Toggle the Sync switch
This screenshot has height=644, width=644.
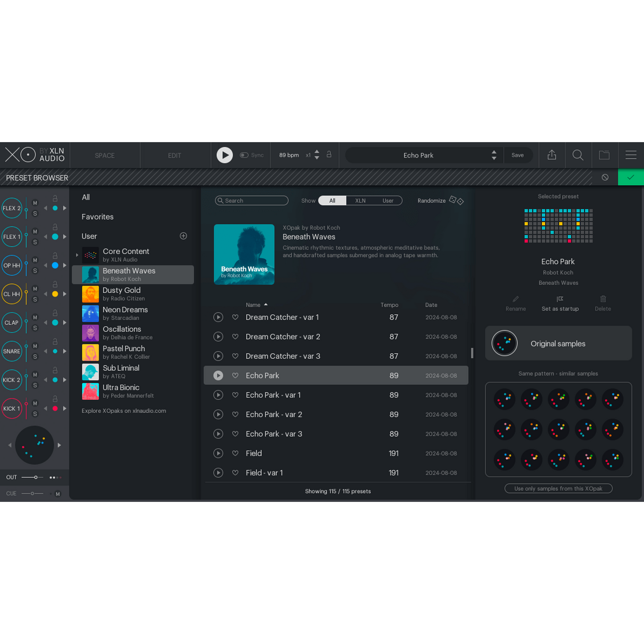[x=244, y=155]
